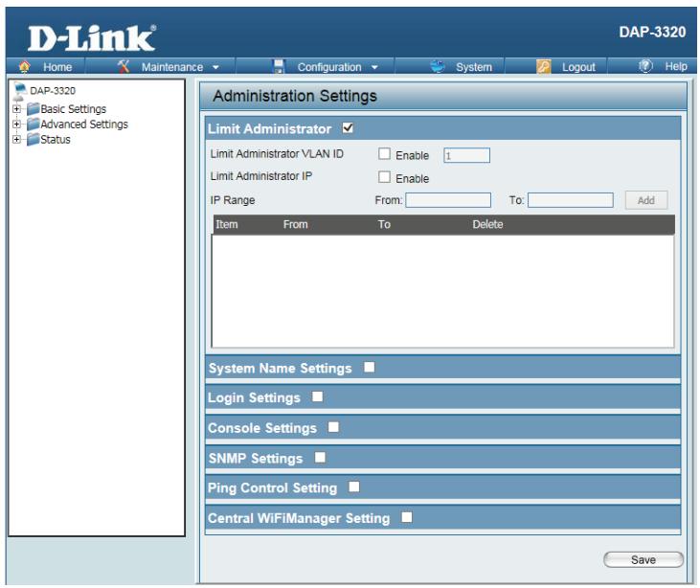This screenshot has width=700, height=588.
Task: Click the IP Range To field
Action: 570,200
